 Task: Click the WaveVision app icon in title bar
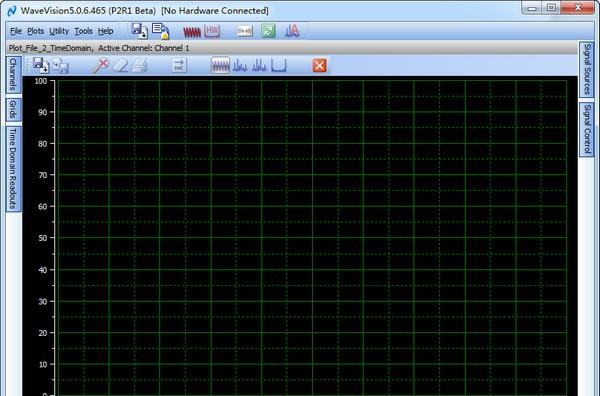point(12,11)
